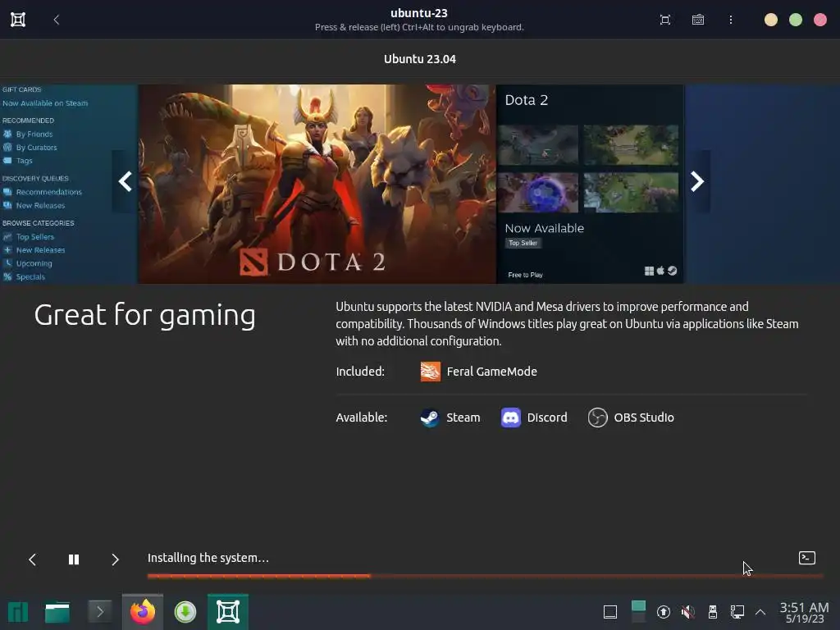The height and width of the screenshot is (630, 840).
Task: Click the Free to Play label
Action: (x=525, y=275)
